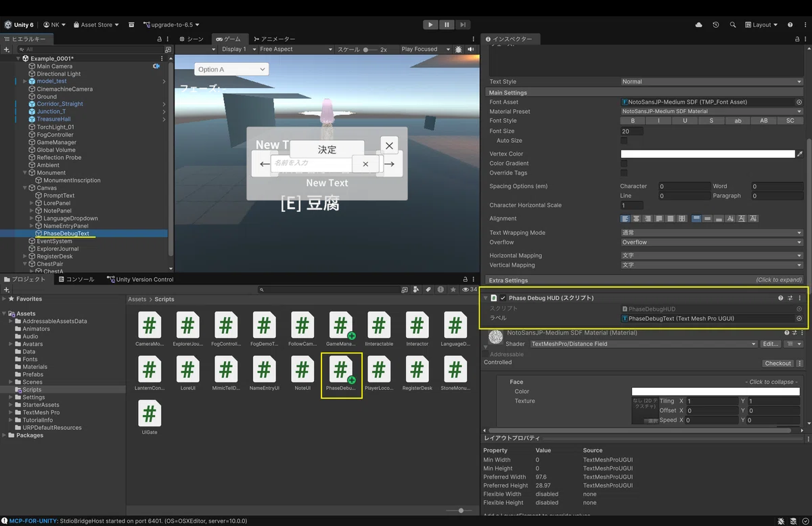Disable the Phase Debug HUD component checkbox
This screenshot has width=812, height=526.
pos(503,298)
